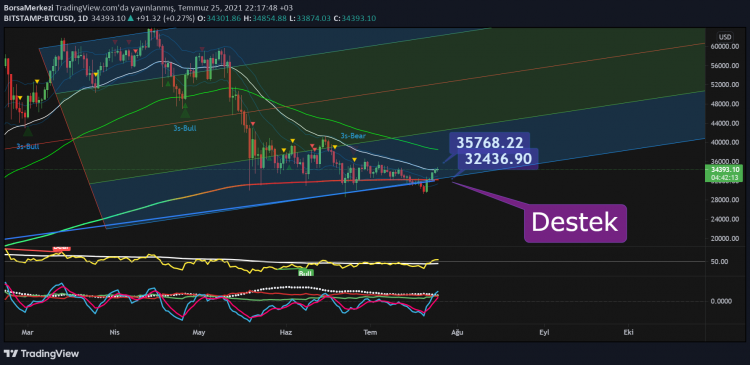Click the TradingView logo at bottom left

(41, 354)
